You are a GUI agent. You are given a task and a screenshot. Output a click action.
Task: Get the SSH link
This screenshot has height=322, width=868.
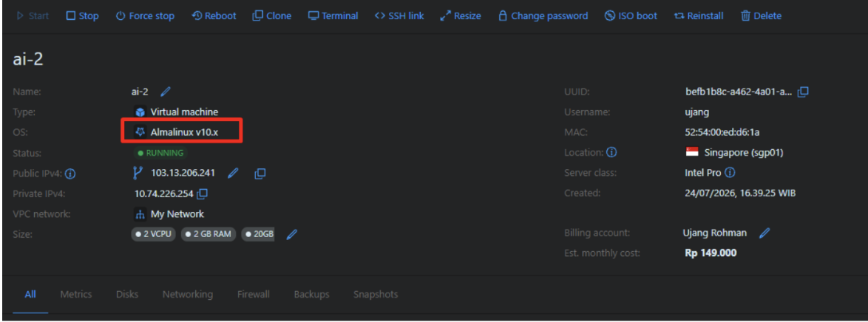click(x=399, y=16)
